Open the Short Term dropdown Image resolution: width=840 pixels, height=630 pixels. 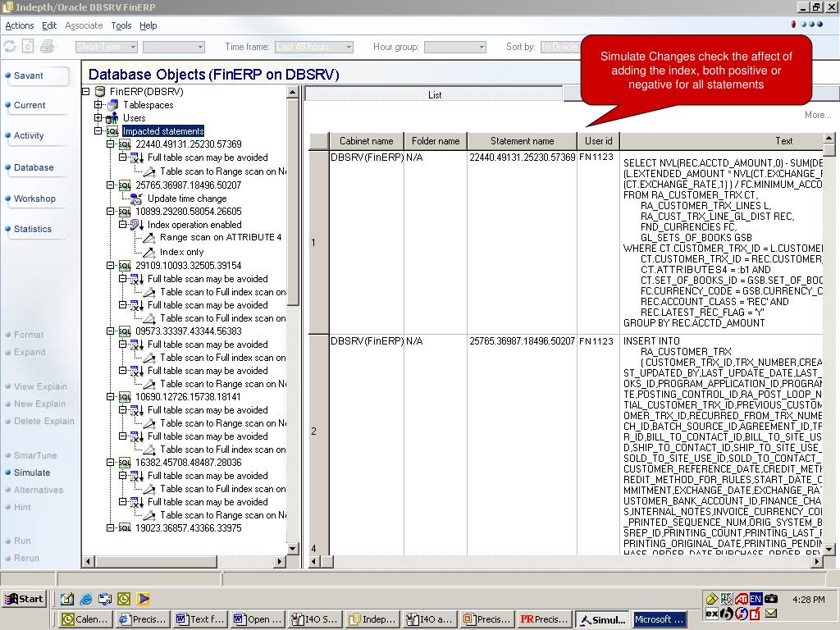(x=107, y=47)
